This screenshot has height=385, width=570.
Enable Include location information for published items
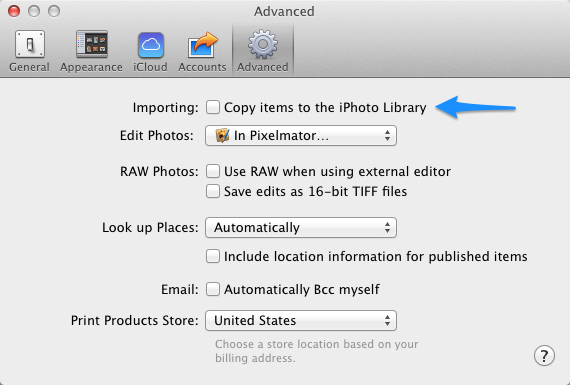213,256
